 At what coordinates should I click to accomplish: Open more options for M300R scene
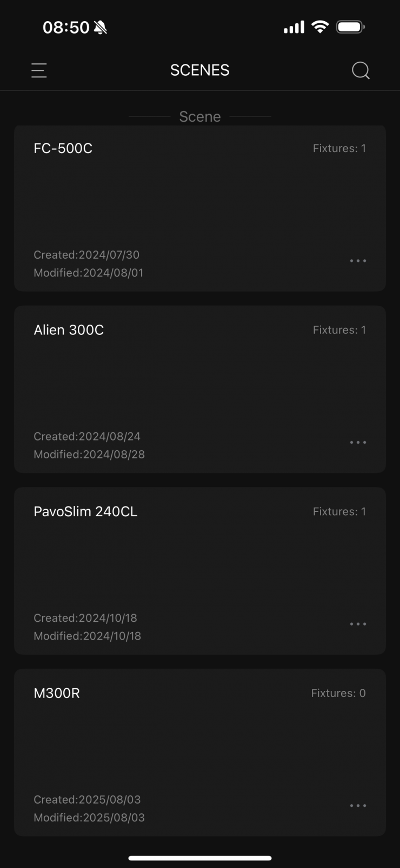coord(358,806)
